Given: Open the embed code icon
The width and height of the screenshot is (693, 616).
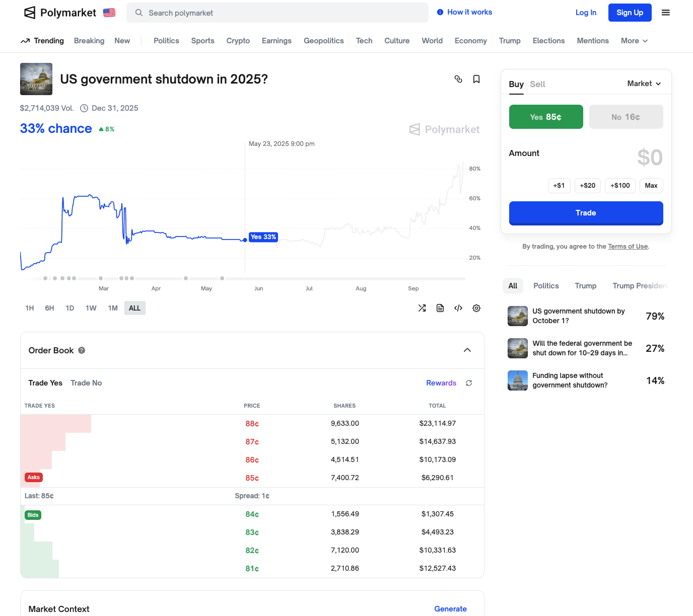Looking at the screenshot, I should coord(458,308).
